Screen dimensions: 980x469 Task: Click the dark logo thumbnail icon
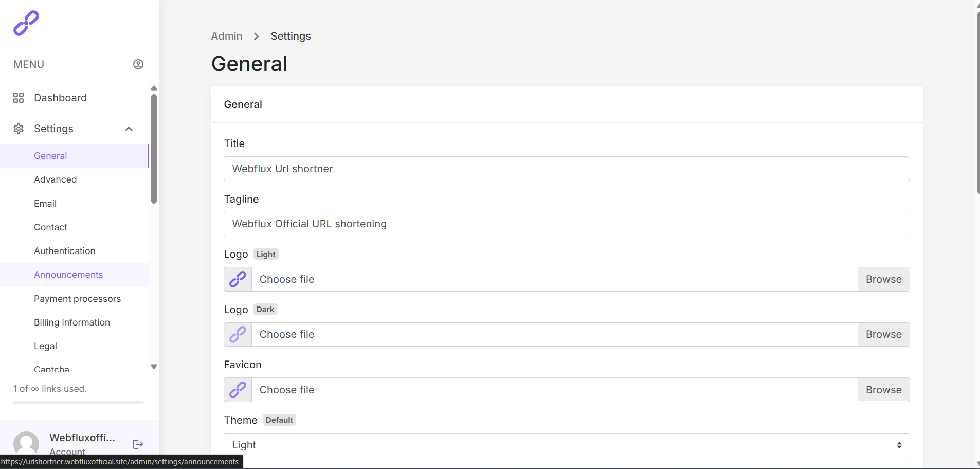pos(237,334)
